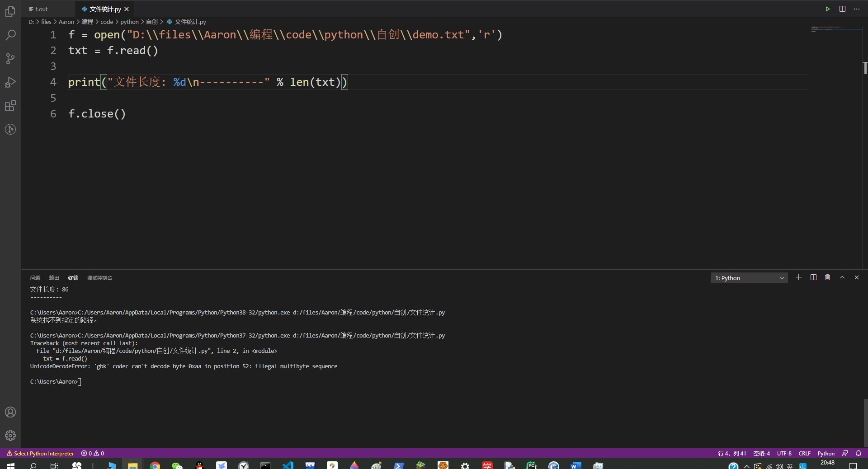
Task: Open notifications bell in status bar
Action: point(859,453)
